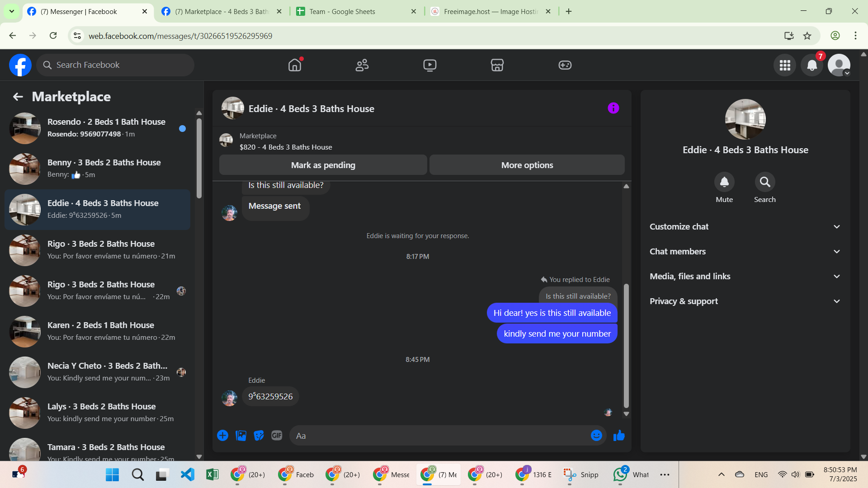
Task: Bookmark this page with the star icon
Action: point(807,36)
